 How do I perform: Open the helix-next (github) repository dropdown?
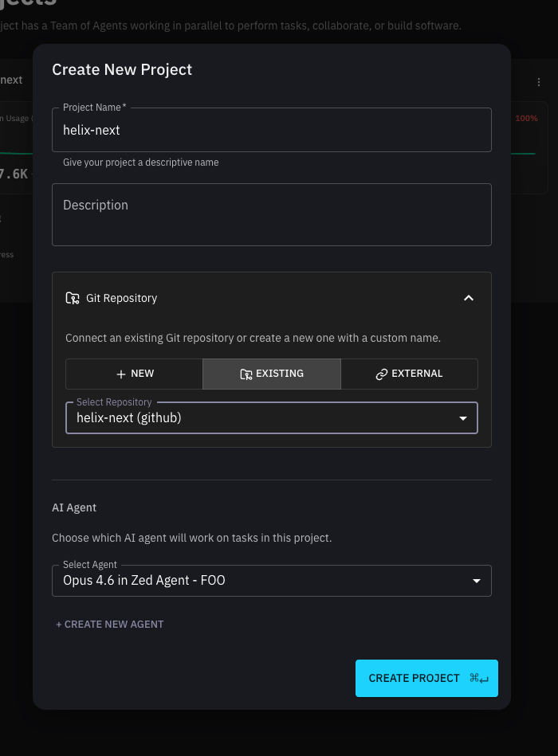click(263, 417)
